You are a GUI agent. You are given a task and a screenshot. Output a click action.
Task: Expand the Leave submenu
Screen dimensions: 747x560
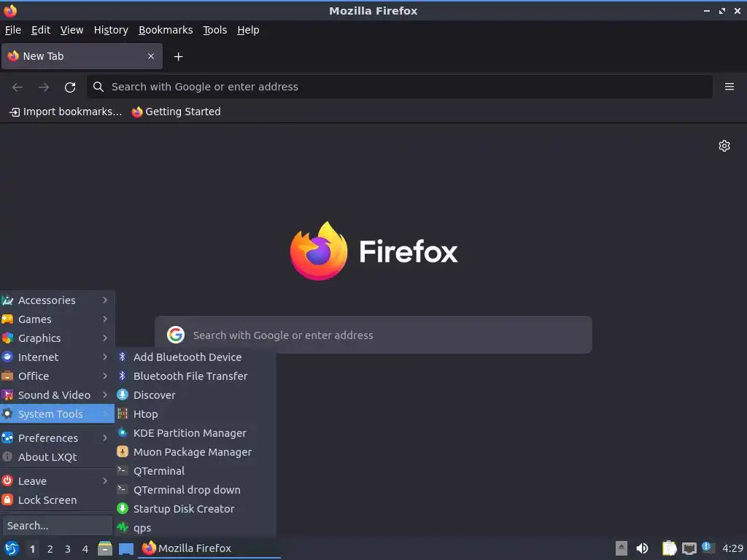57,481
